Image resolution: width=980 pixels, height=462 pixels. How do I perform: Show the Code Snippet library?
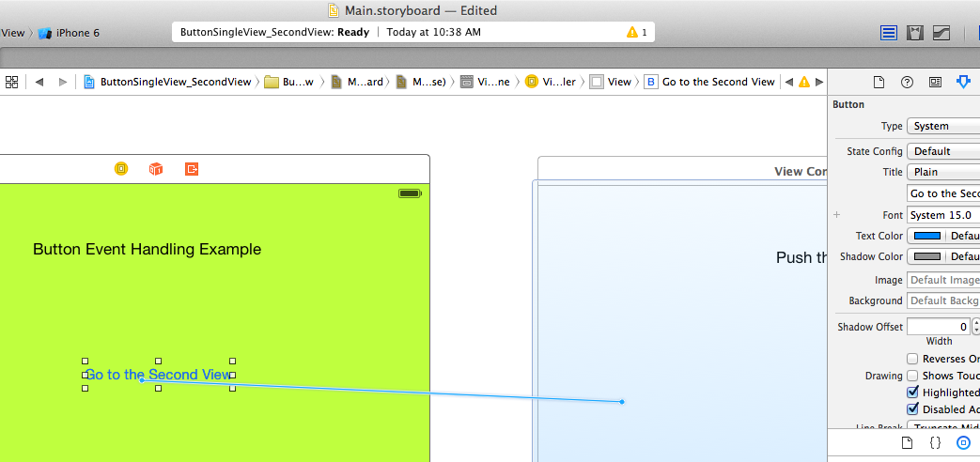(935, 442)
